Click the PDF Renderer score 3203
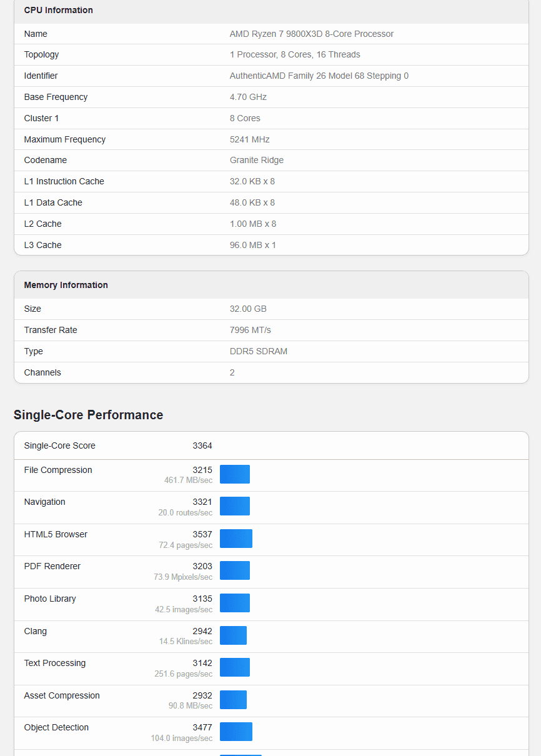The image size is (541, 756). 202,566
